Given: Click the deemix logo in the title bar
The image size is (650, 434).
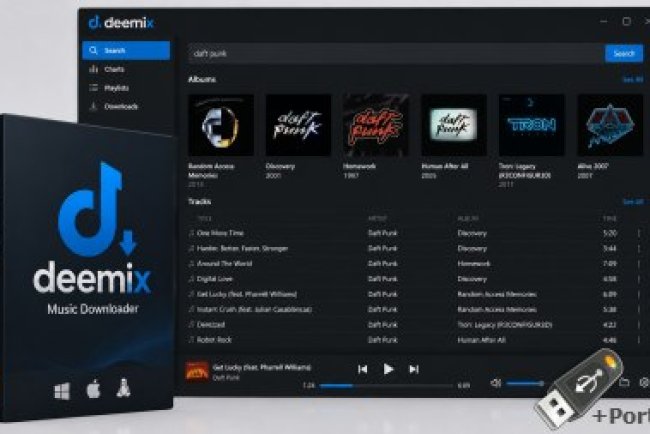Looking at the screenshot, I should [121, 22].
